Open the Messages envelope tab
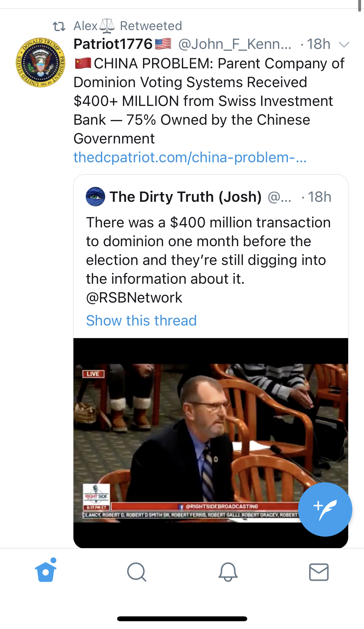 pos(319,572)
